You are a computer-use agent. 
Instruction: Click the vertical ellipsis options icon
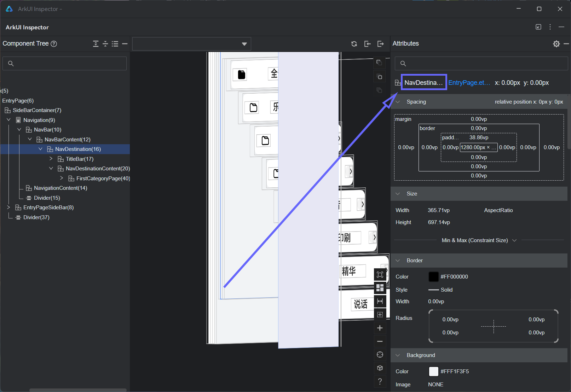(x=550, y=27)
